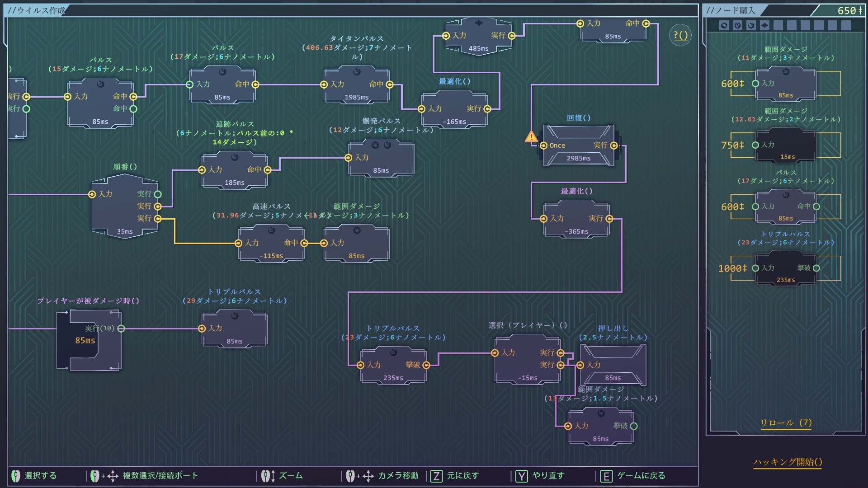Select the diamond-shaped icon in shop slots

764,25
